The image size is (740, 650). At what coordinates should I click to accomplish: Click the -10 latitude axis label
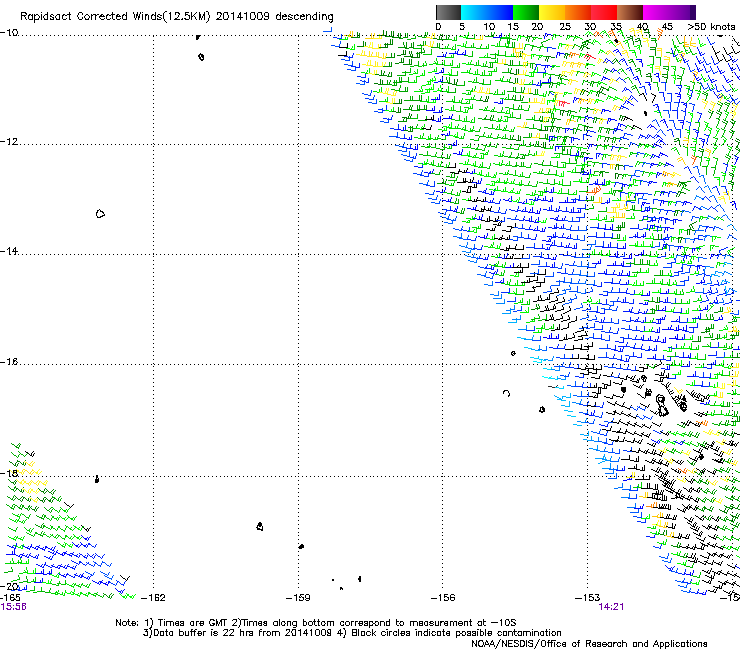coord(9,33)
